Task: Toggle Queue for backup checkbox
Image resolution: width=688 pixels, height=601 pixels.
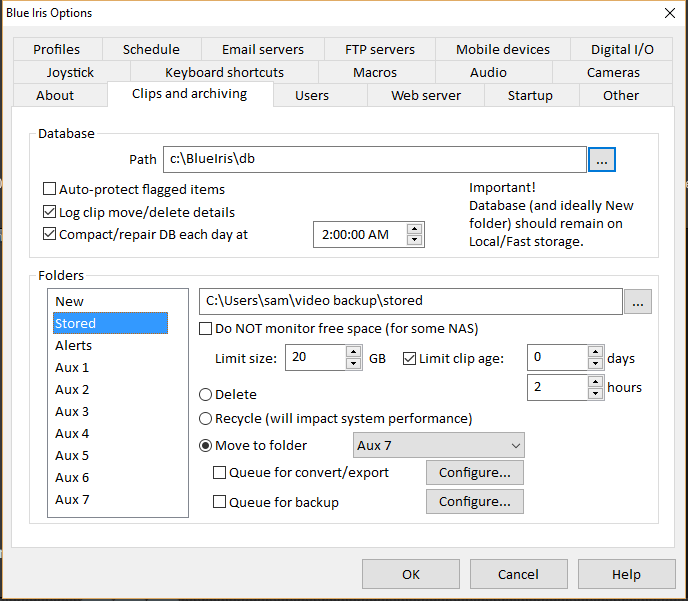Action: (x=219, y=501)
